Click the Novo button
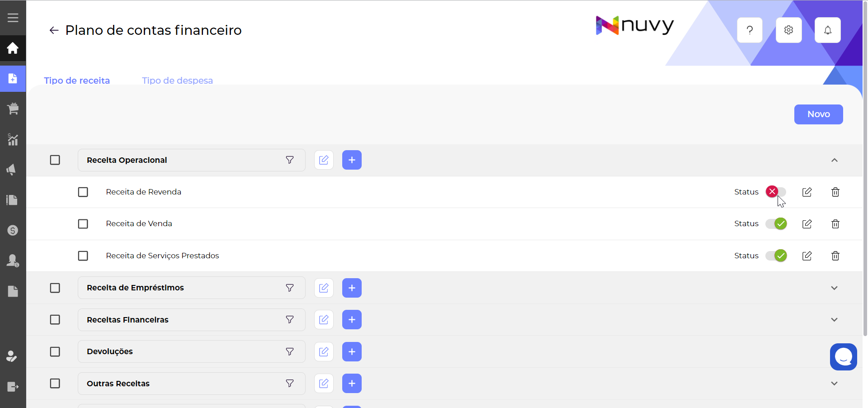 pyautogui.click(x=818, y=114)
